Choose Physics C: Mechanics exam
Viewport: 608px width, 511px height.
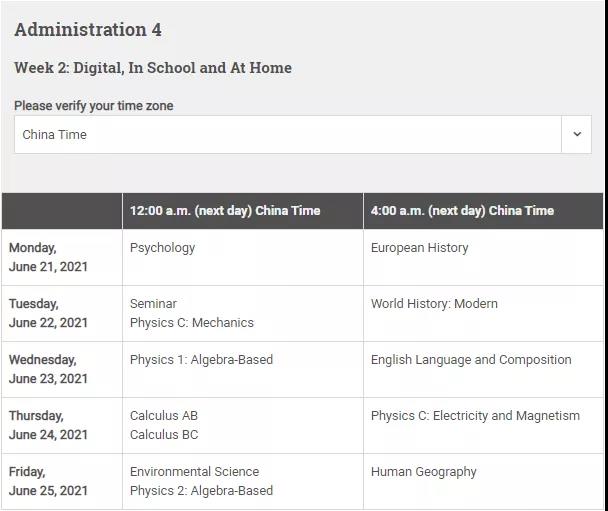(192, 323)
